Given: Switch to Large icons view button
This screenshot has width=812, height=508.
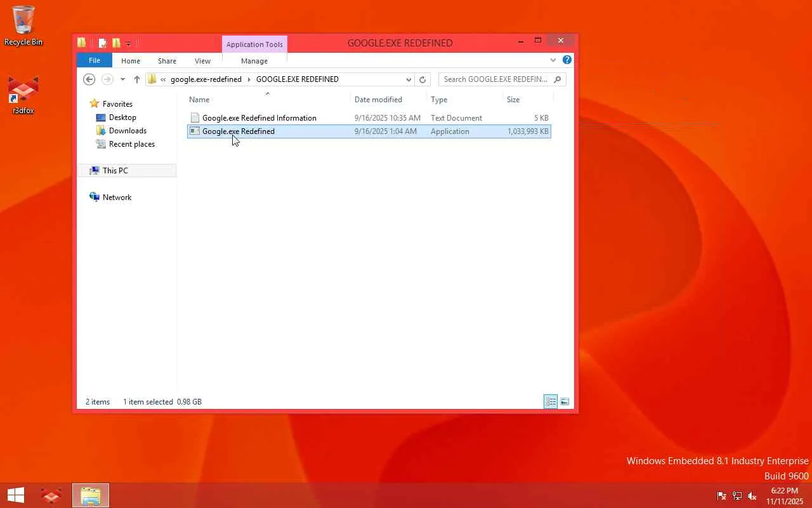Looking at the screenshot, I should pyautogui.click(x=565, y=401).
